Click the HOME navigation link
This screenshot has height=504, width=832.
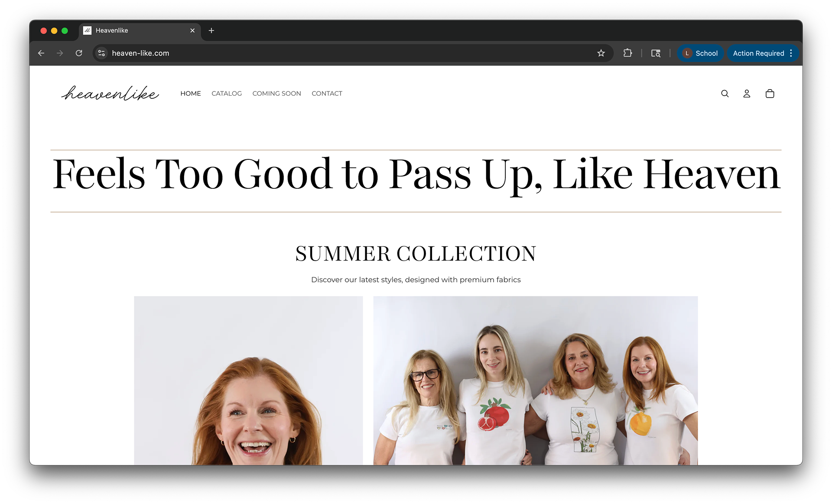[x=191, y=94]
